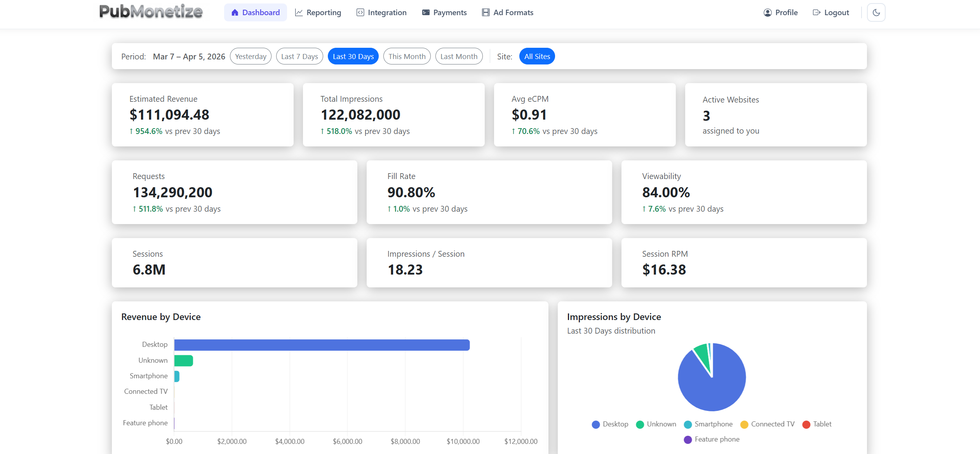Click the PubMonetize logo
980x454 pixels.
[x=151, y=12]
